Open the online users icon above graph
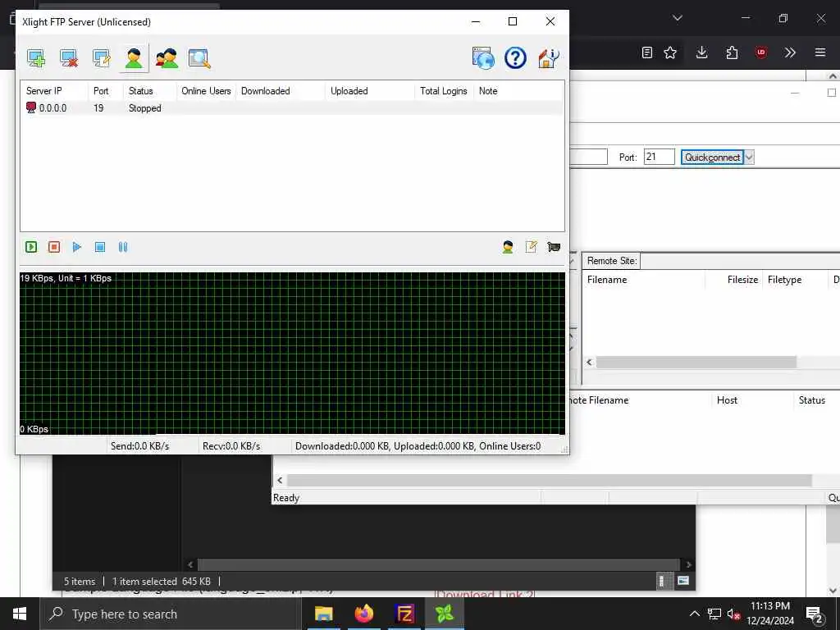 pos(508,247)
